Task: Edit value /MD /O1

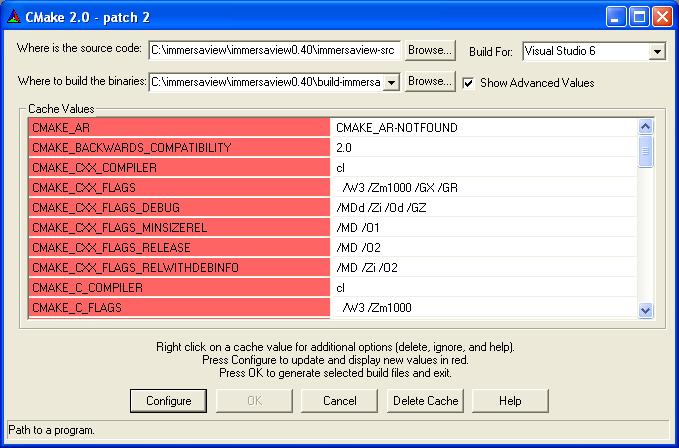Action: pos(484,227)
